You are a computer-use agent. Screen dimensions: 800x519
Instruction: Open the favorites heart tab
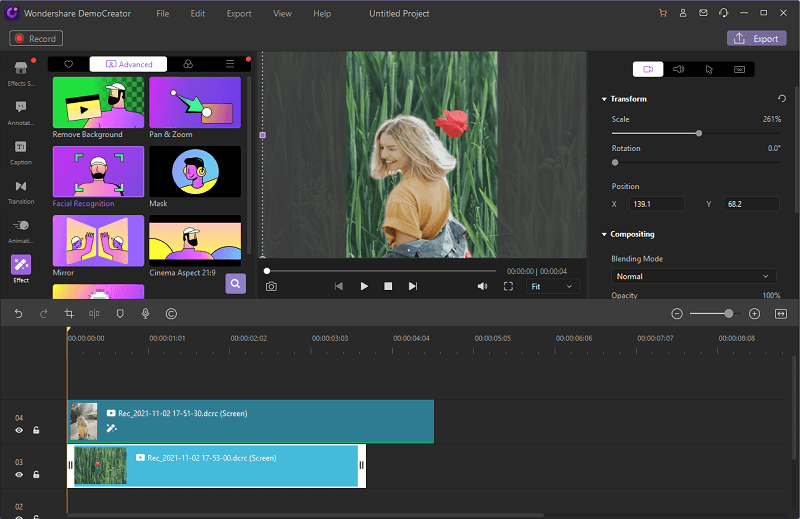(68, 64)
